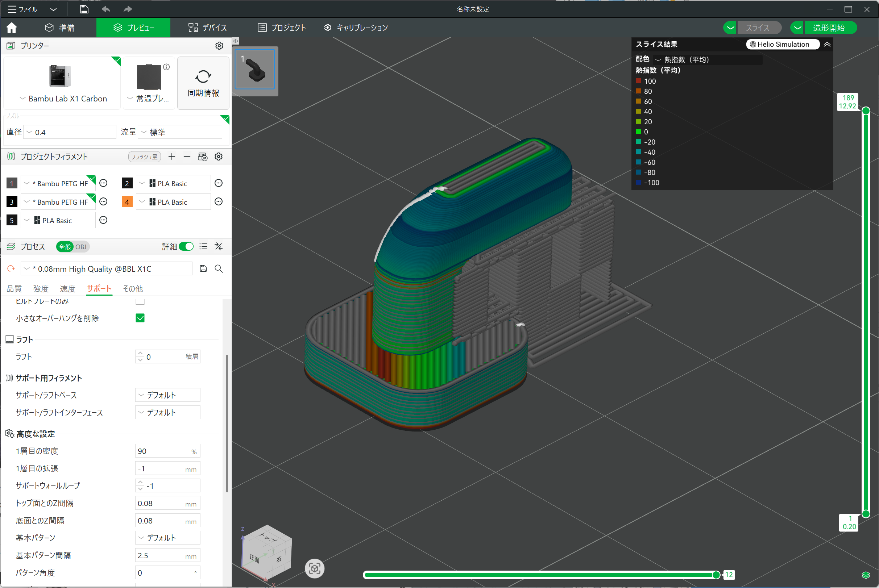Click the Helio Simulation button

pyautogui.click(x=782, y=44)
